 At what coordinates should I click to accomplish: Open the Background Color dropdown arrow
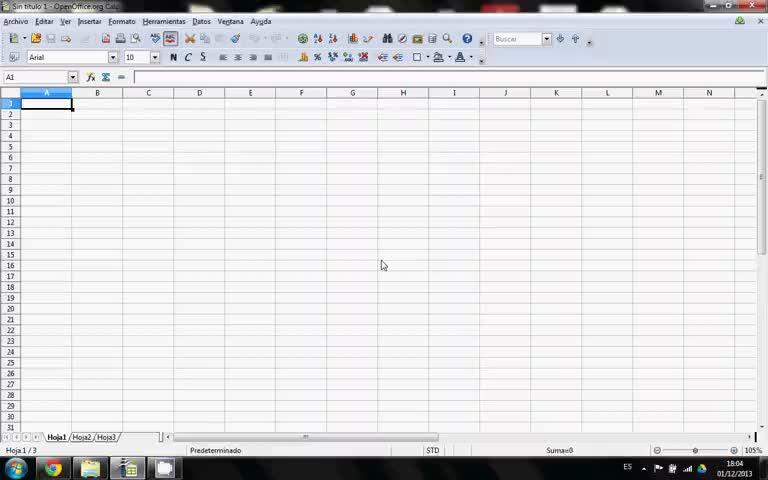click(449, 57)
